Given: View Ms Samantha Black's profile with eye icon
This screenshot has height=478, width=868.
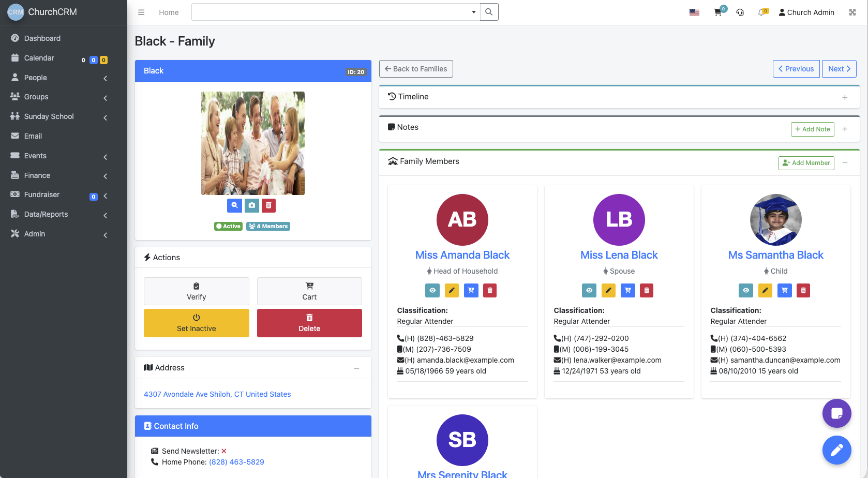Looking at the screenshot, I should coord(745,290).
